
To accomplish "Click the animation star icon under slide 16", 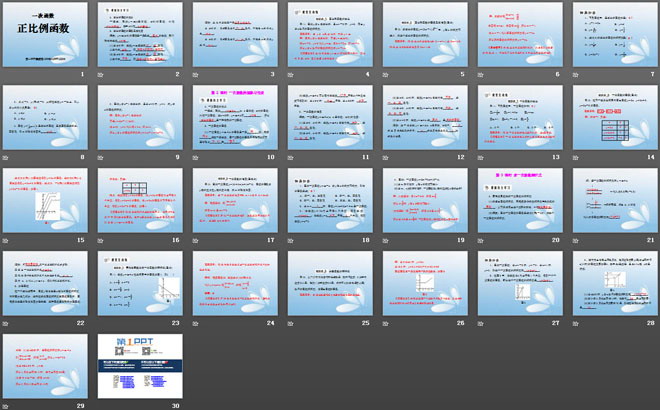I will coord(101,241).
